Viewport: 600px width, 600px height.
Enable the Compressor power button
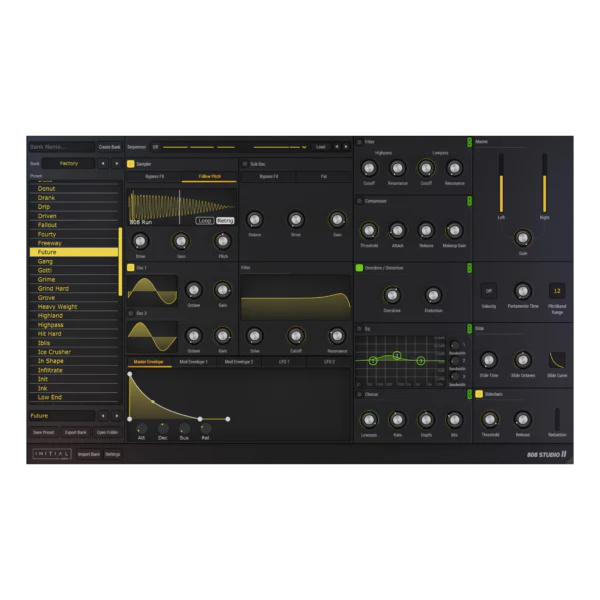point(359,201)
